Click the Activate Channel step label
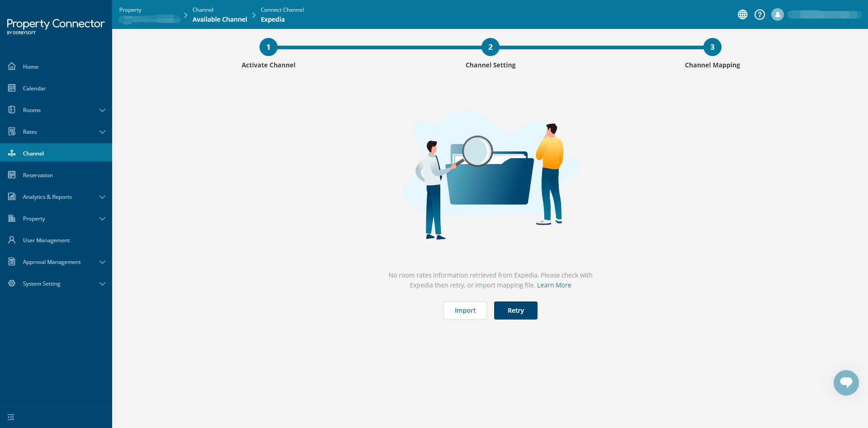This screenshot has width=868, height=428. (x=269, y=65)
